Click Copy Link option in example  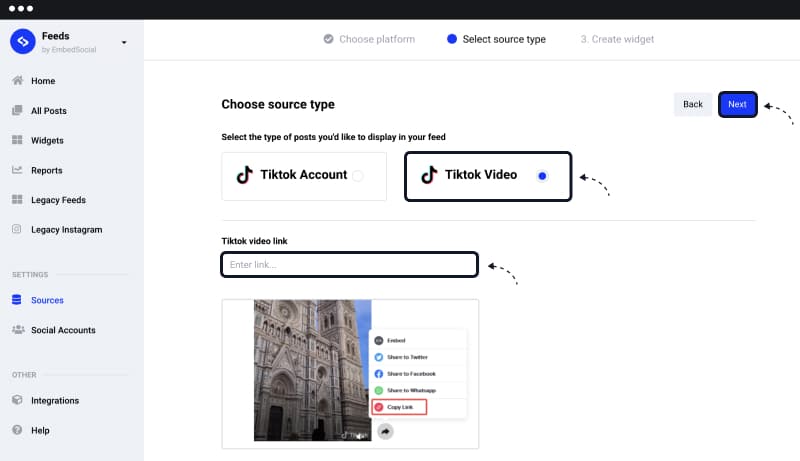pos(399,407)
